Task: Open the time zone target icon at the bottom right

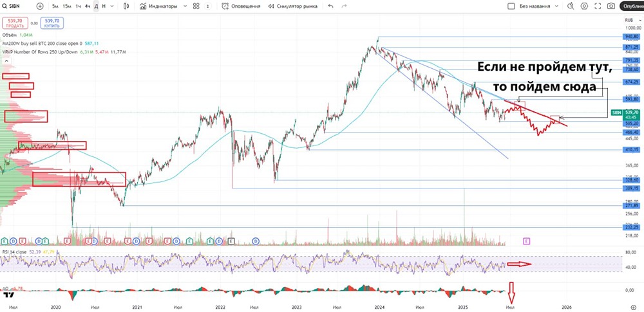Action: click(633, 307)
